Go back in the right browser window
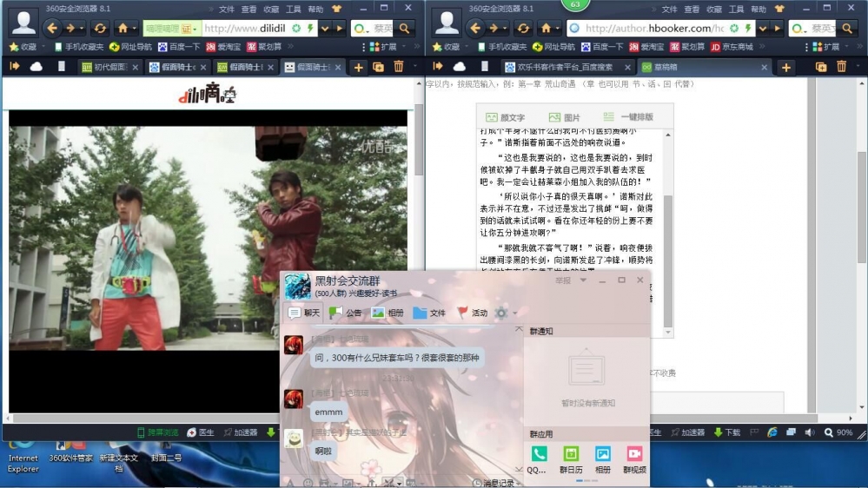The height and width of the screenshot is (488, 868). click(475, 28)
